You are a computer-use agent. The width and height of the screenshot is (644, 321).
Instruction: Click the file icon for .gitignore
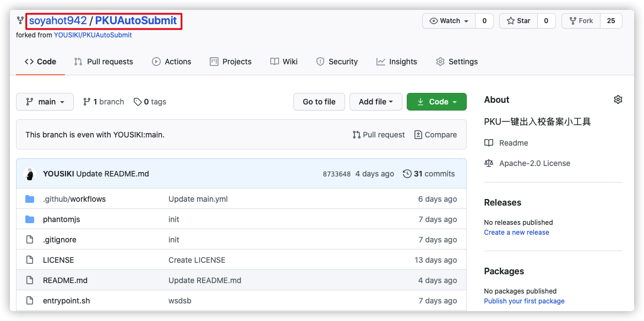click(30, 240)
